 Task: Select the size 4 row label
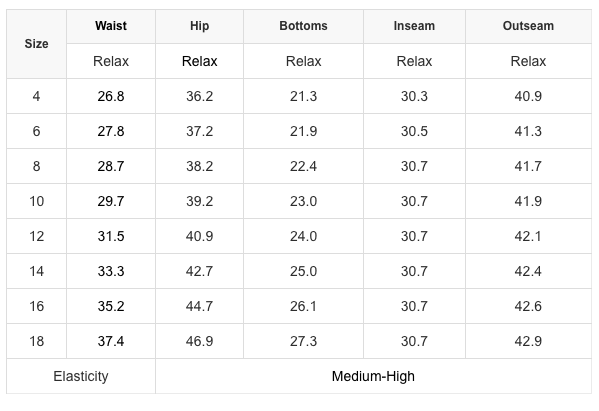36,96
